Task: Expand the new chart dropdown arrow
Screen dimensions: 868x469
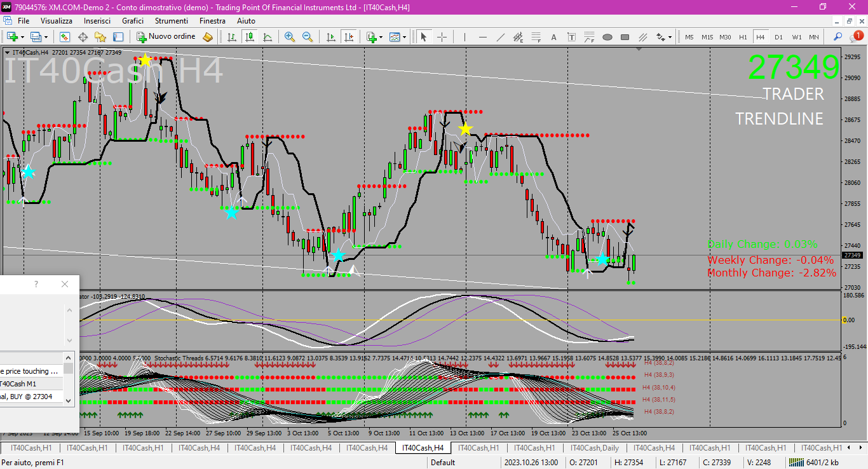Action: (22, 37)
